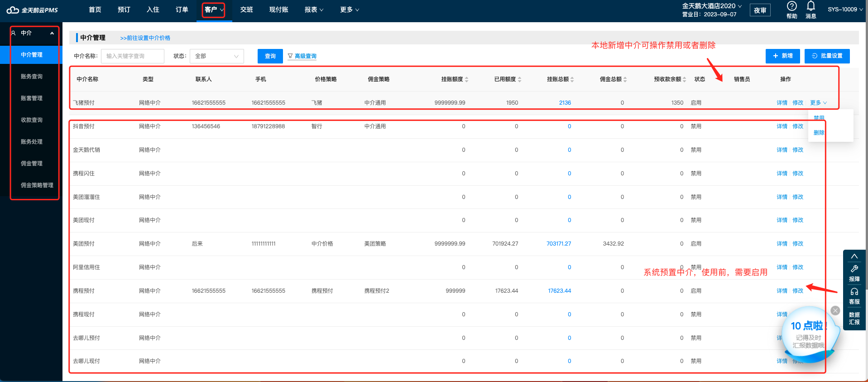Expand the 客户 menu
The width and height of the screenshot is (868, 382).
point(214,10)
